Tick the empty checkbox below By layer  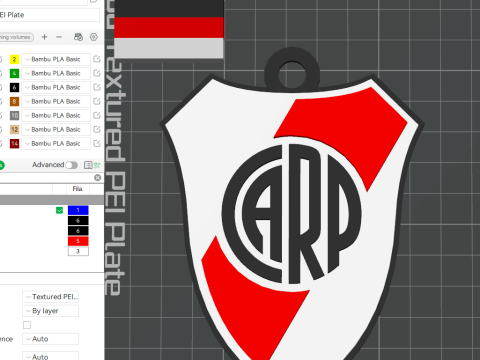pos(27,325)
